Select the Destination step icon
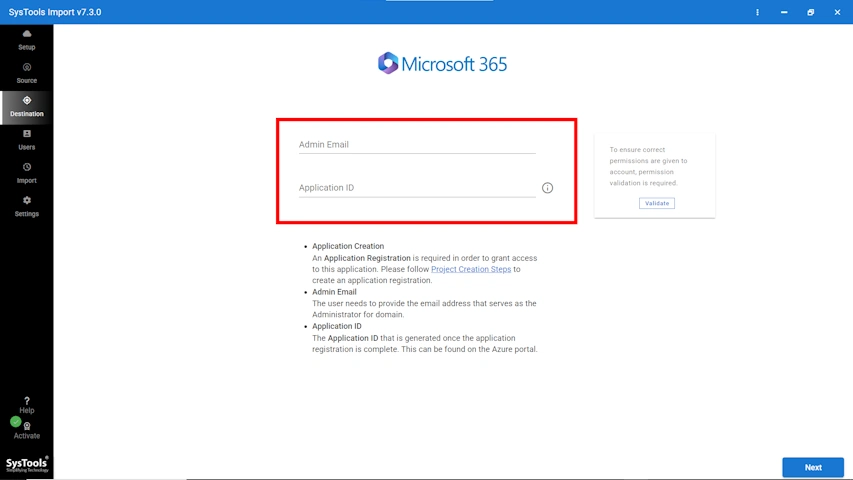The image size is (853, 480). 27,100
